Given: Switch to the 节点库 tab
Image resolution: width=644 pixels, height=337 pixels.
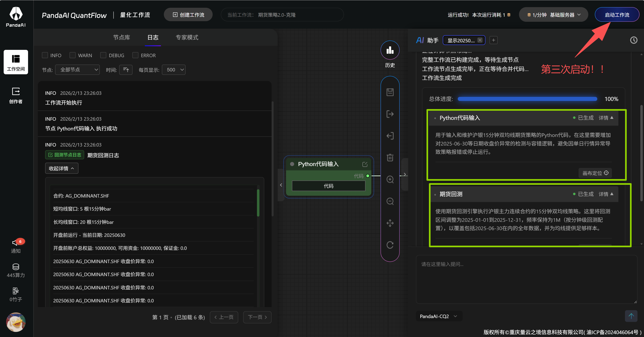Looking at the screenshot, I should coord(122,37).
